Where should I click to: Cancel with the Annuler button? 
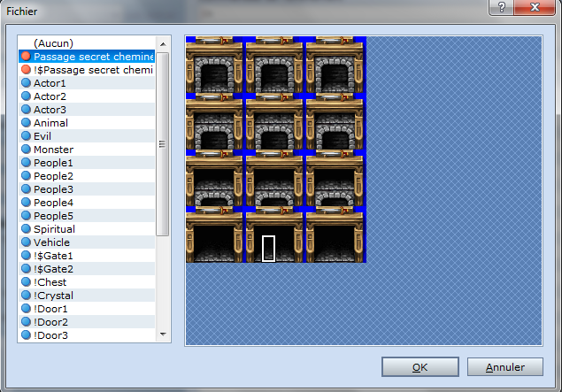tap(505, 367)
